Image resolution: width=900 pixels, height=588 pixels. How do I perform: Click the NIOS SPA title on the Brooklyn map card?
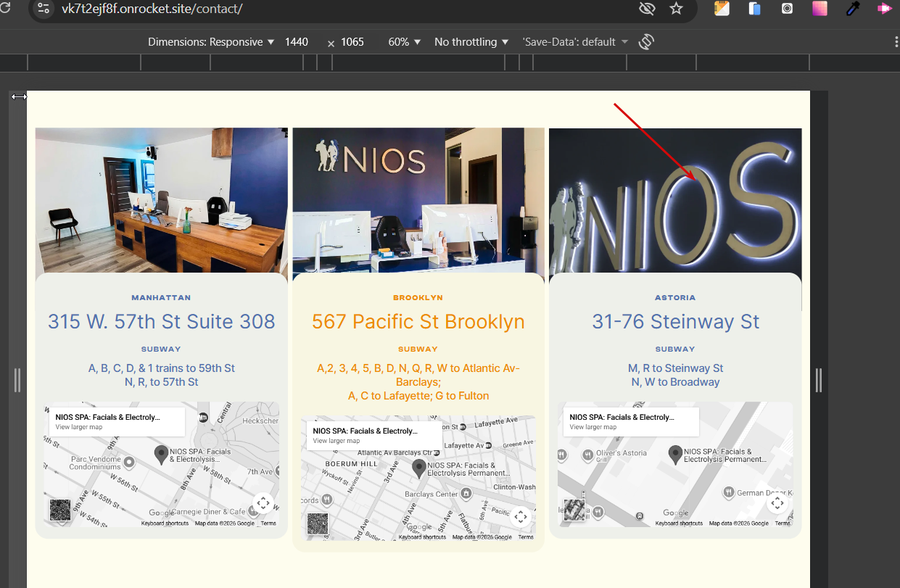point(366,431)
